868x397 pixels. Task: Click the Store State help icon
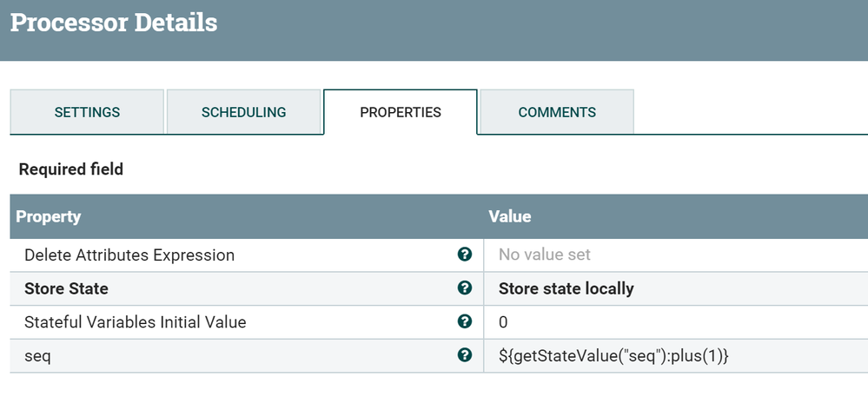(465, 288)
